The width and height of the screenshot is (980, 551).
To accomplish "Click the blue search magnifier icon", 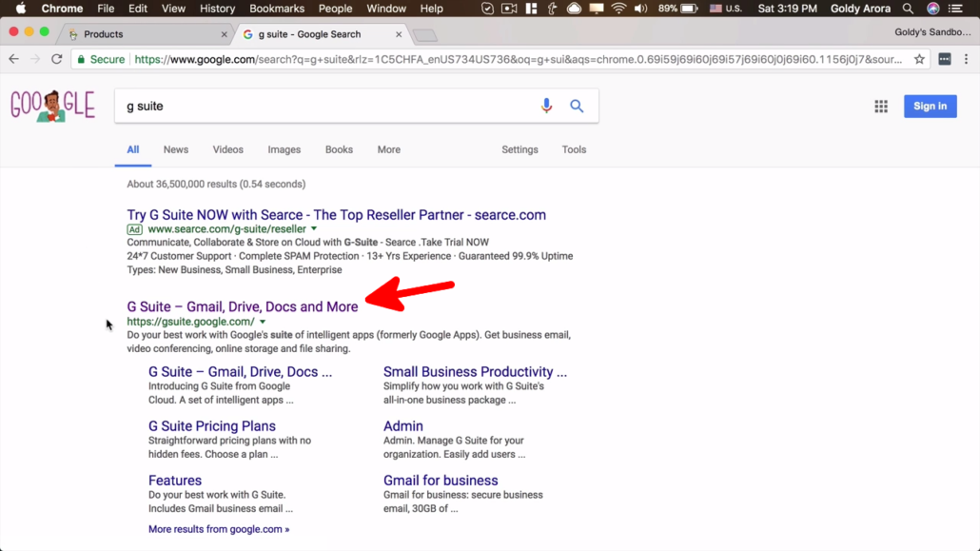I will [577, 106].
